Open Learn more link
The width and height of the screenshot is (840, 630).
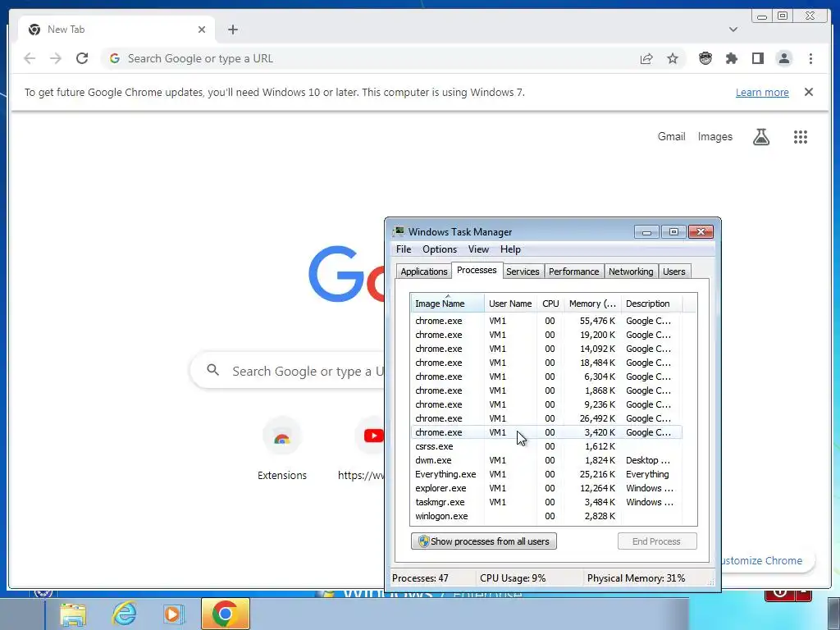[x=762, y=92]
